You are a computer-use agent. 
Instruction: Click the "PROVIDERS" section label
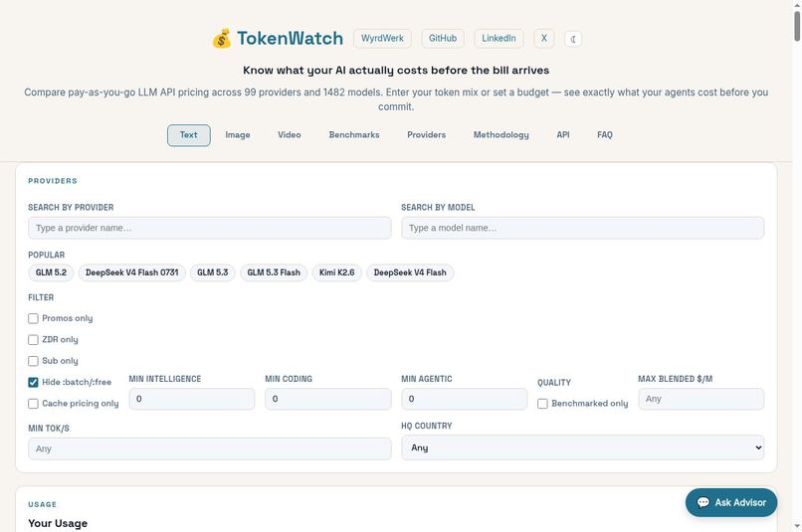click(53, 181)
